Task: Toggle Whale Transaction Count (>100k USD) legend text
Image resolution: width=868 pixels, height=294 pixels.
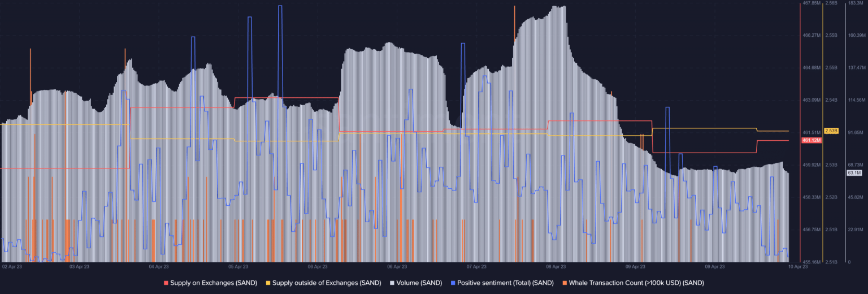Action: click(x=636, y=283)
